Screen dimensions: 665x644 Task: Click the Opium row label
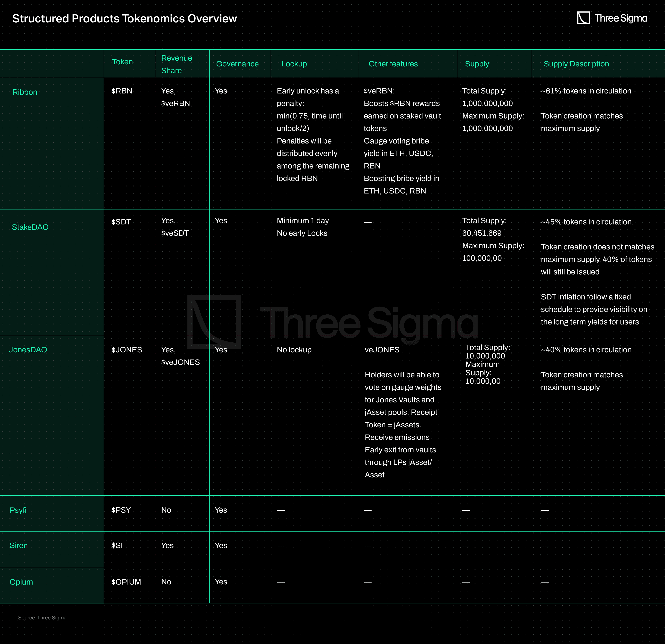[21, 582]
